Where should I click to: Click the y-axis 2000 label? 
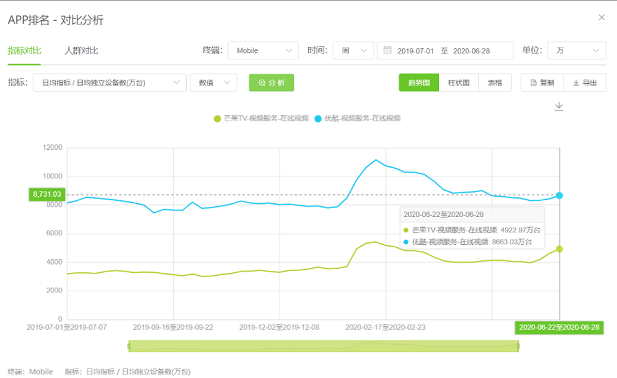point(54,290)
